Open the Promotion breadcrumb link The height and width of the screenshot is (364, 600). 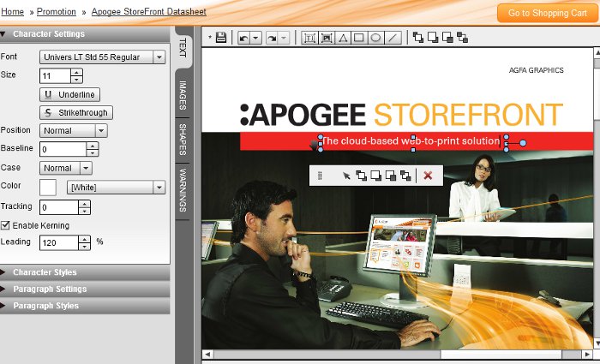57,12
